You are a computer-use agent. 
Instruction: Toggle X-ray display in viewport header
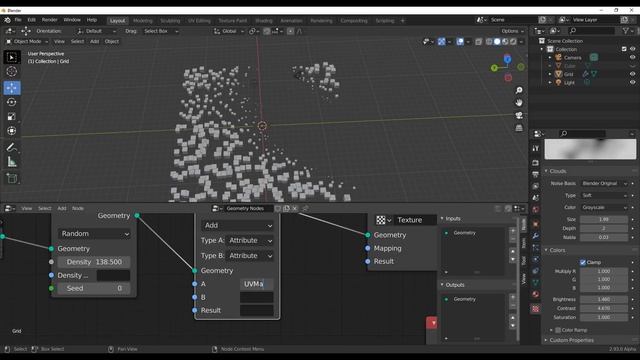coord(479,42)
